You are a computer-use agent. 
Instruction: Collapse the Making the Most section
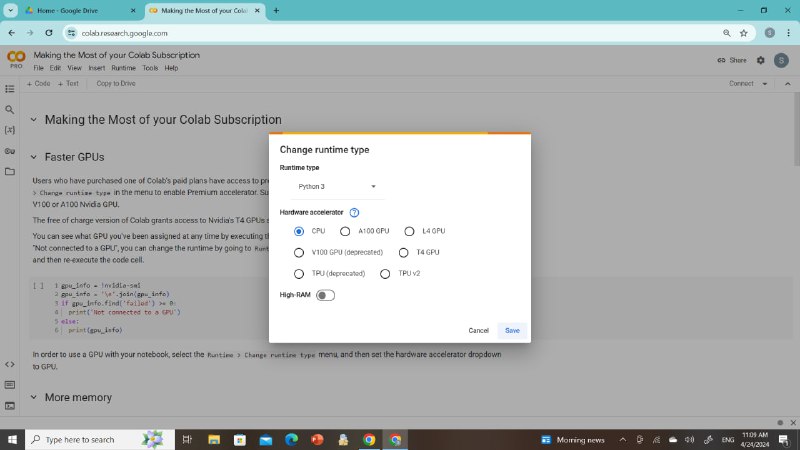tap(34, 119)
